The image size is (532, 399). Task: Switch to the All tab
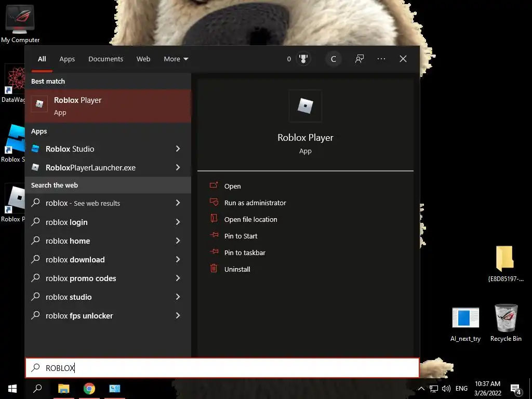coord(42,59)
